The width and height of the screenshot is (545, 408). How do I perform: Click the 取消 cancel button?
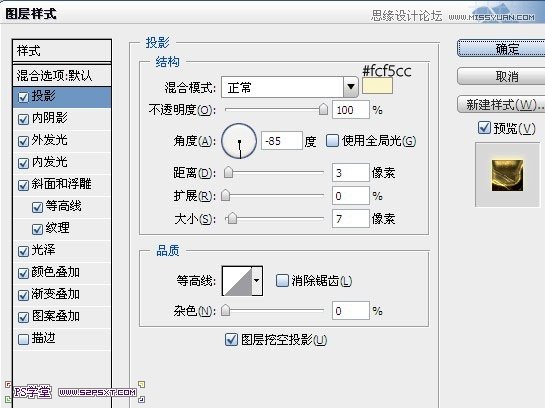tap(501, 76)
